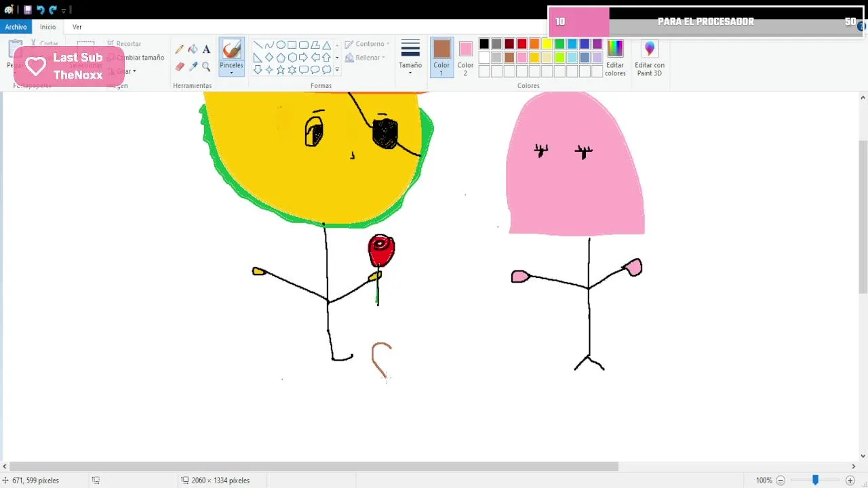Viewport: 868px width, 488px height.
Task: Open the Contorno outline dropdown
Action: [x=366, y=44]
